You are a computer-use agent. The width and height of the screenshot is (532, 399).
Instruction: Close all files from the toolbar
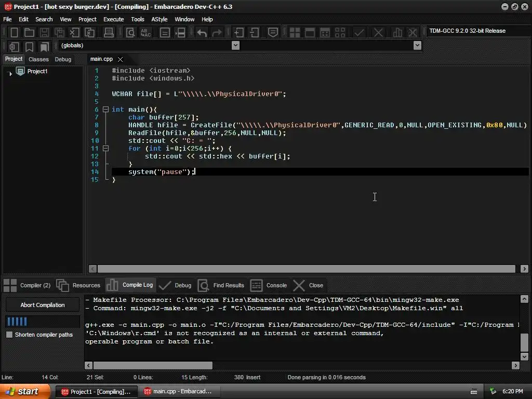pyautogui.click(x=89, y=33)
